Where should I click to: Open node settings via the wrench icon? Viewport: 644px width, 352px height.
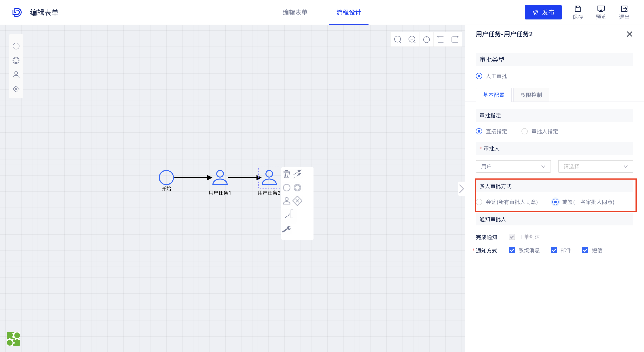tap(287, 229)
